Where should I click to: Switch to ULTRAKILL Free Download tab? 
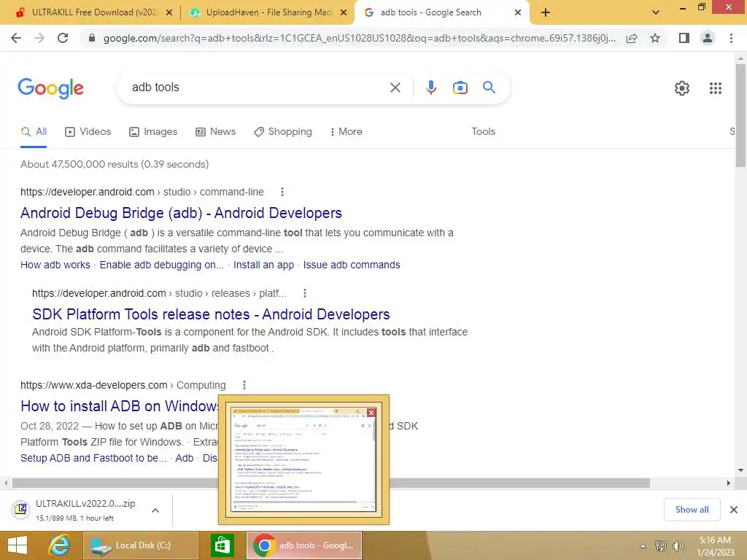click(94, 12)
